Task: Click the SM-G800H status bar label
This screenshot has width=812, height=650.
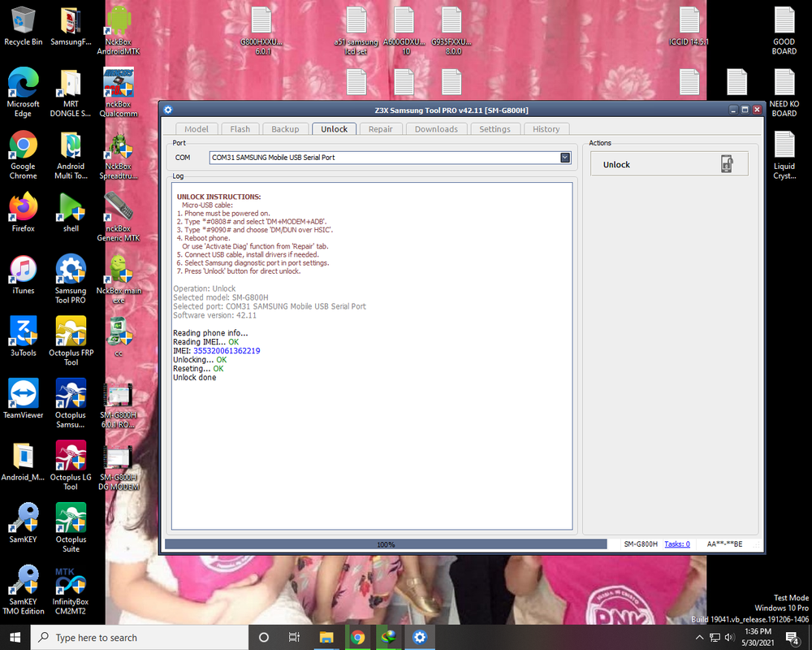Action: pos(641,544)
